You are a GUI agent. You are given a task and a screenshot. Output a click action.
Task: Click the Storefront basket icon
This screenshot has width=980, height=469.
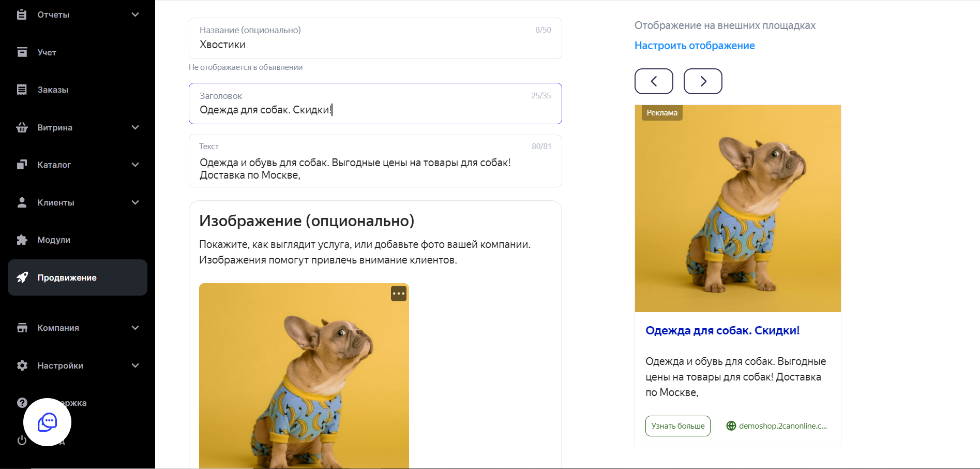(x=22, y=127)
